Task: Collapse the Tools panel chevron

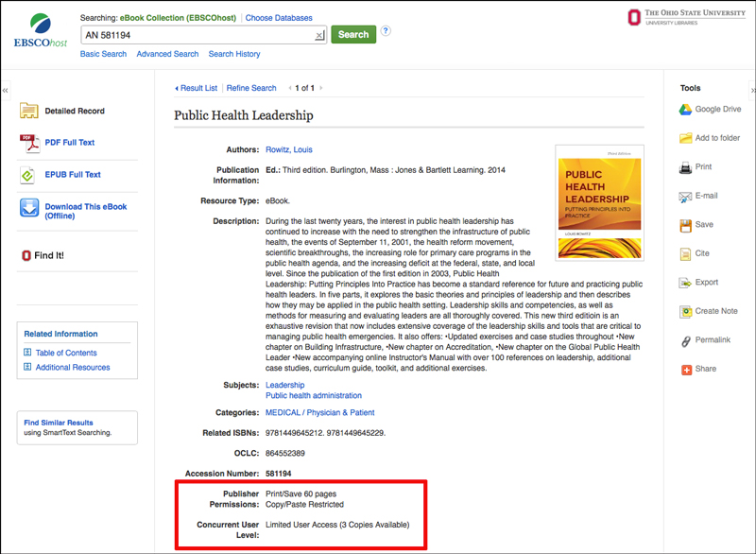Action: coord(750,88)
